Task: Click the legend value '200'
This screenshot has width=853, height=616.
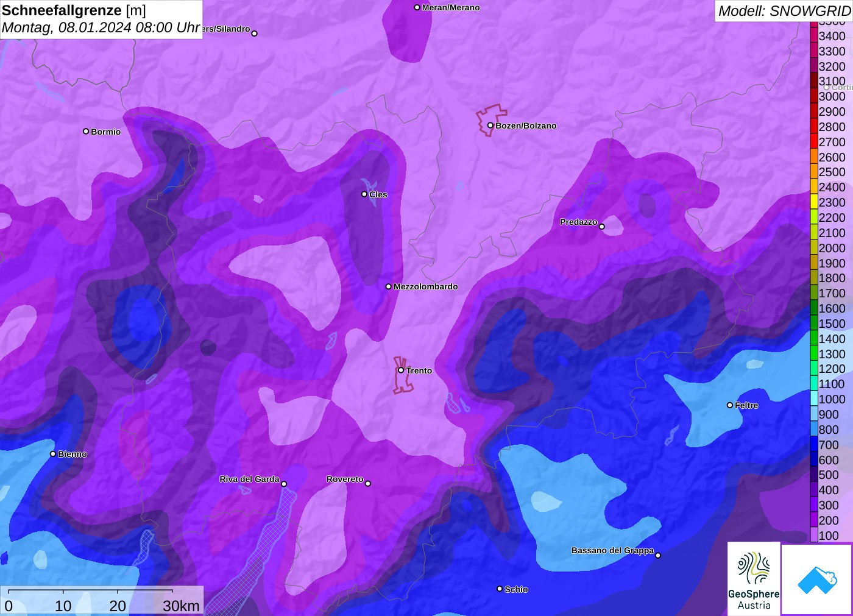Action: click(x=829, y=520)
